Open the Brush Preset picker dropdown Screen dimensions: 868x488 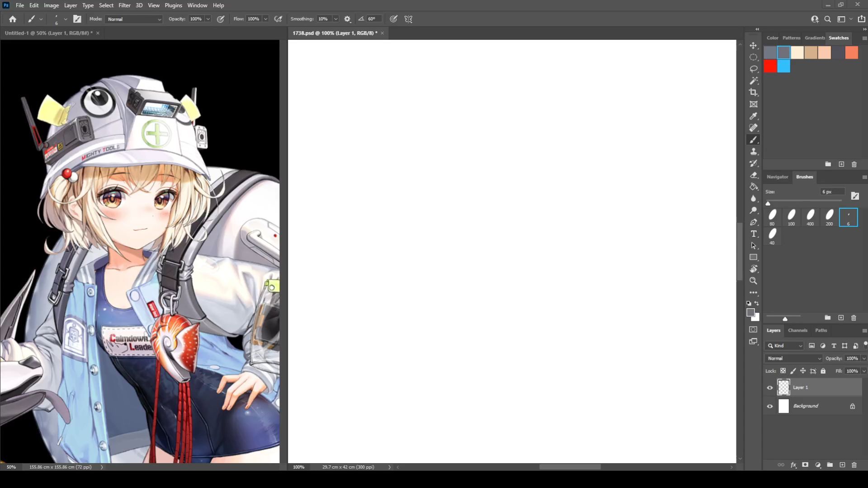(x=66, y=19)
